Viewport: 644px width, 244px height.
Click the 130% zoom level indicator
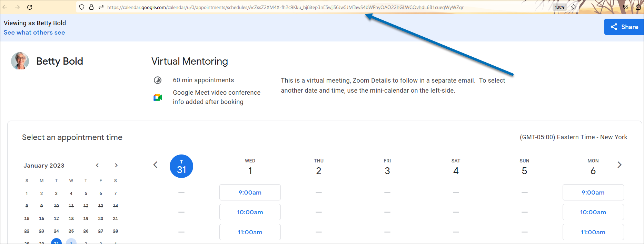tap(559, 7)
